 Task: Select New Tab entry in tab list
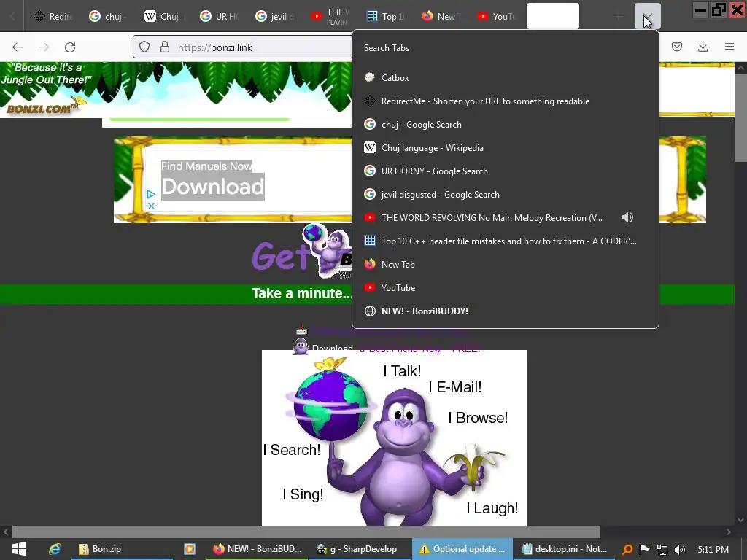(505, 264)
